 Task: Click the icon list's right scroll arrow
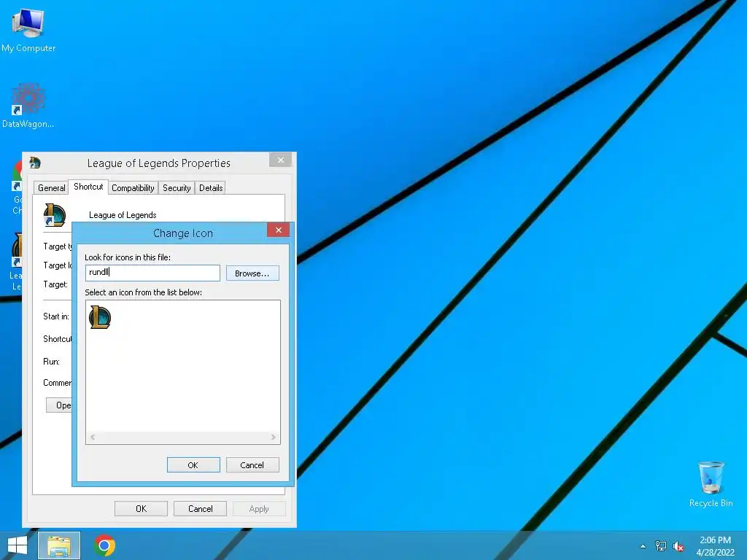pyautogui.click(x=273, y=437)
